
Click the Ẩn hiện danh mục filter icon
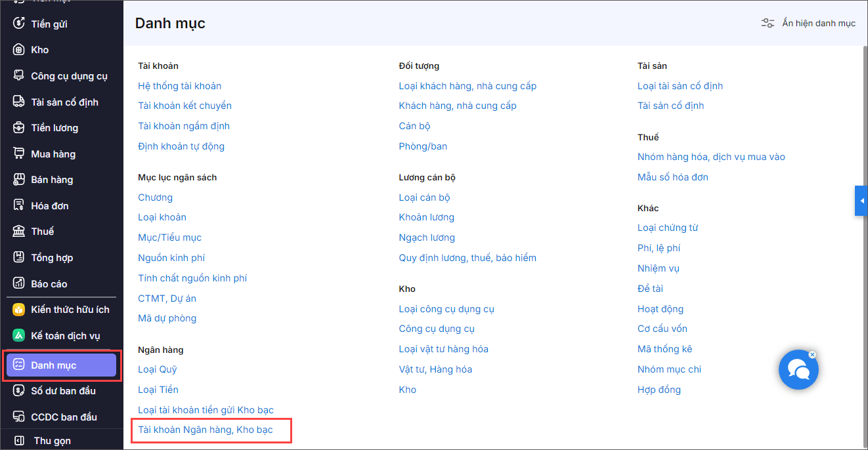[768, 23]
